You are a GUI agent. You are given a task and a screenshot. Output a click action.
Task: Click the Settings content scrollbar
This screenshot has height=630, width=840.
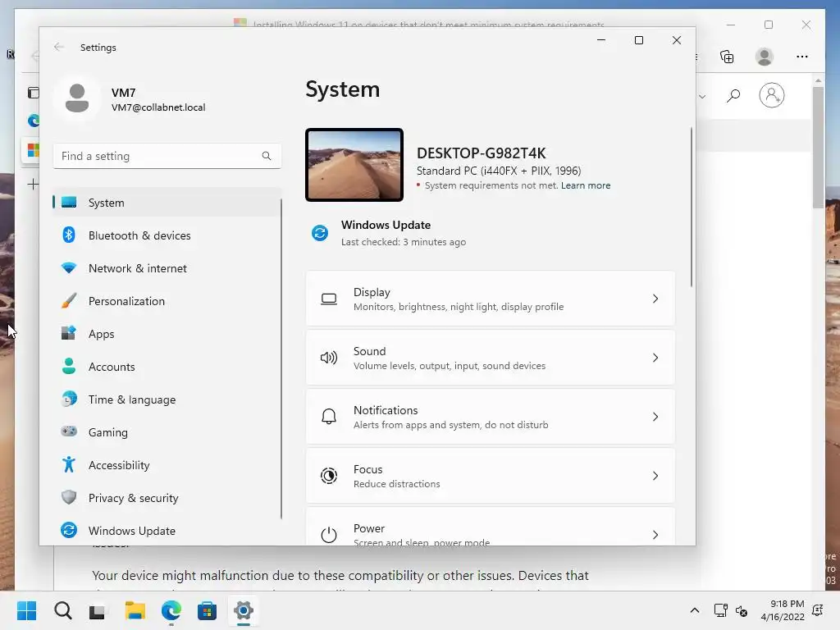click(691, 208)
